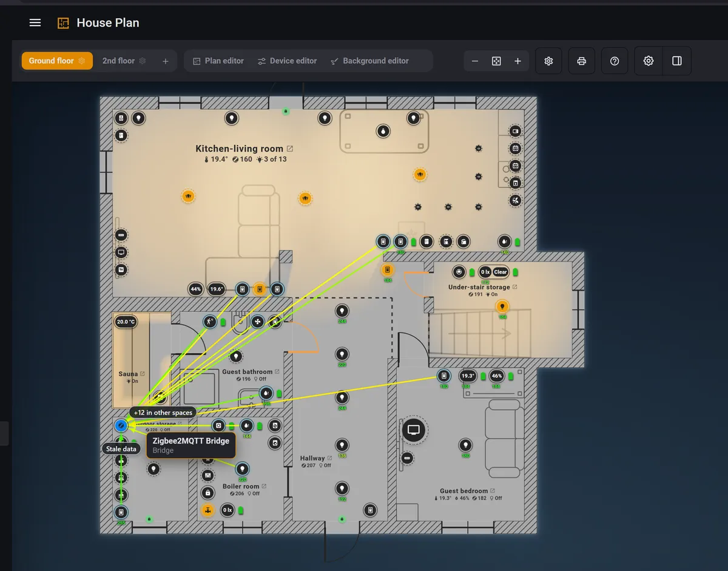Toggle the Guest bedroom light bulb

(x=465, y=445)
